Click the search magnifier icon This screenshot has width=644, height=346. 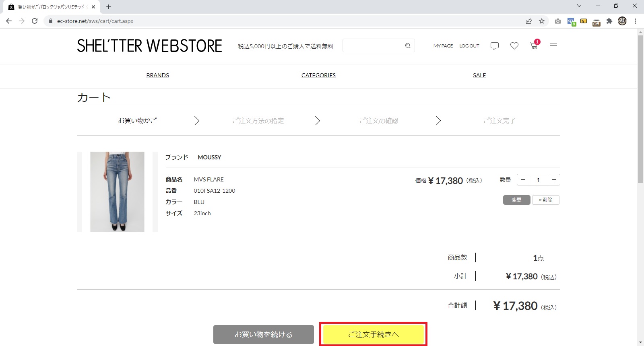408,46
